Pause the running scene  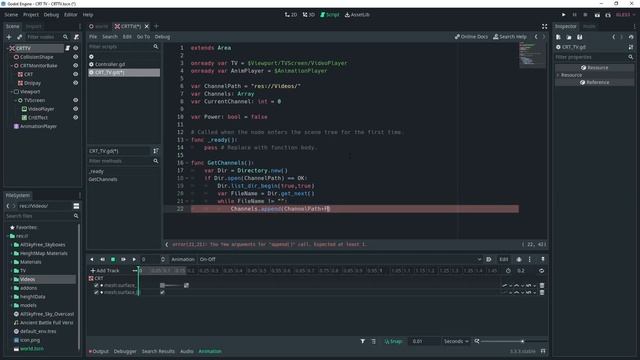point(575,15)
